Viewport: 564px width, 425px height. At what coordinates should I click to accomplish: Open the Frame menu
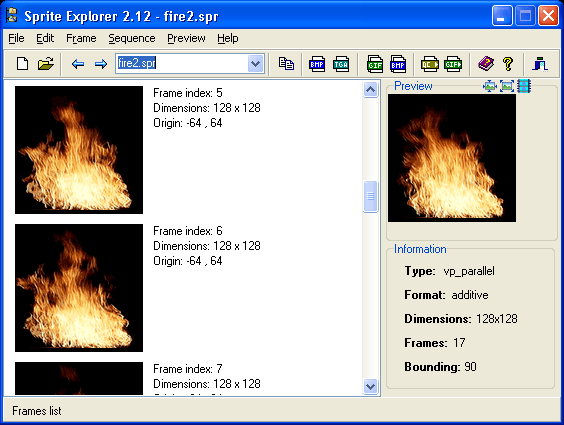81,38
